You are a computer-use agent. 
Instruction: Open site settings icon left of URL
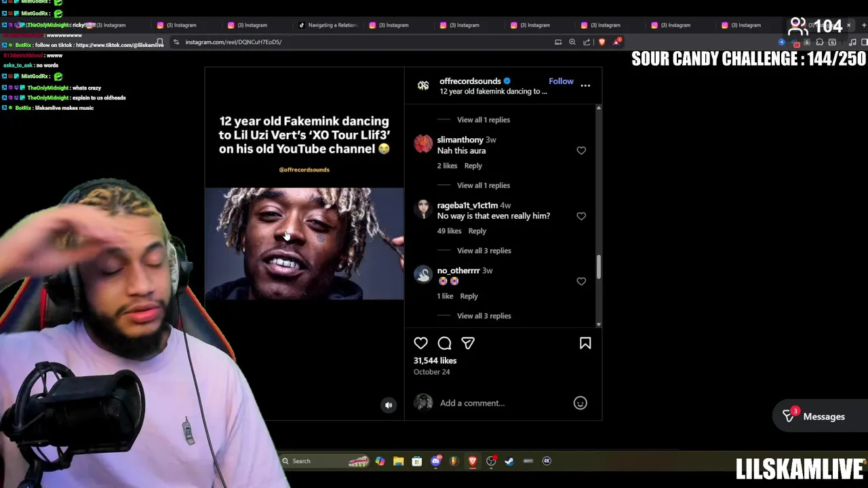point(176,42)
